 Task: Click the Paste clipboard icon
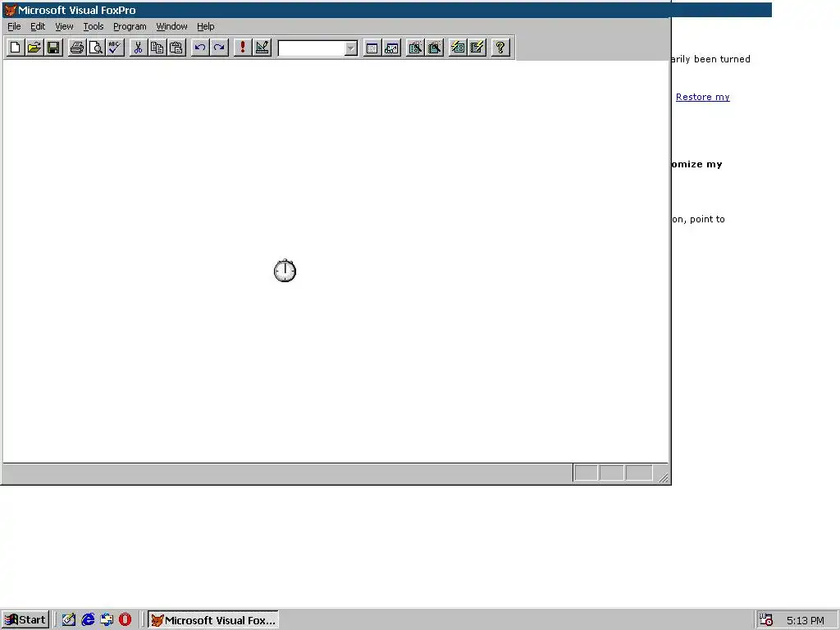[x=176, y=48]
